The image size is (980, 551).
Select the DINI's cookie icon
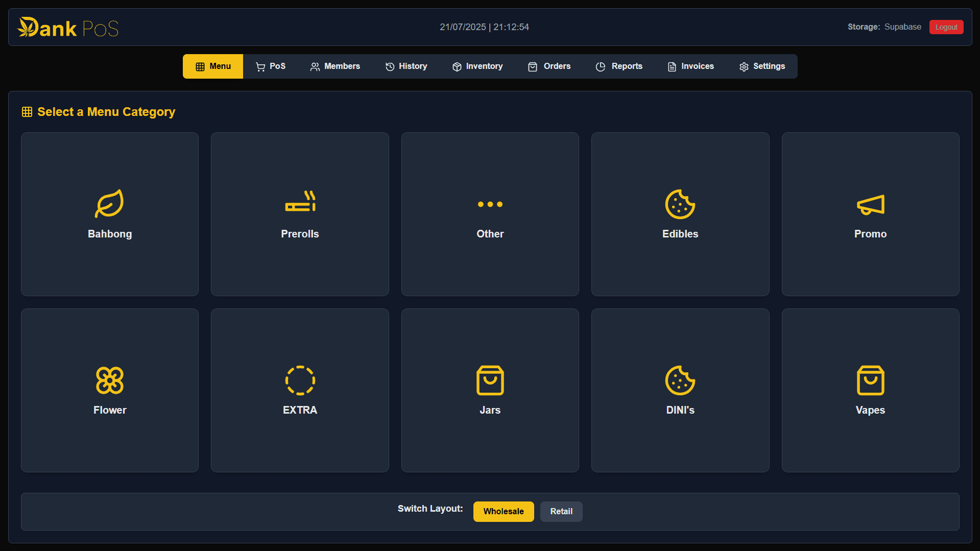point(680,380)
